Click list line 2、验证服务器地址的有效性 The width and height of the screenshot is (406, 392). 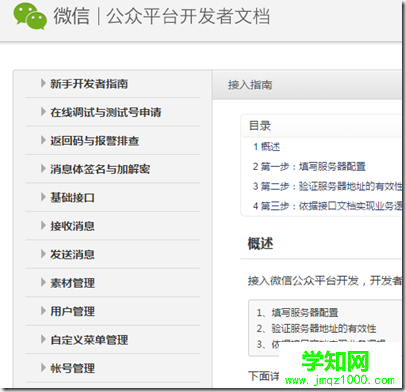(316, 329)
